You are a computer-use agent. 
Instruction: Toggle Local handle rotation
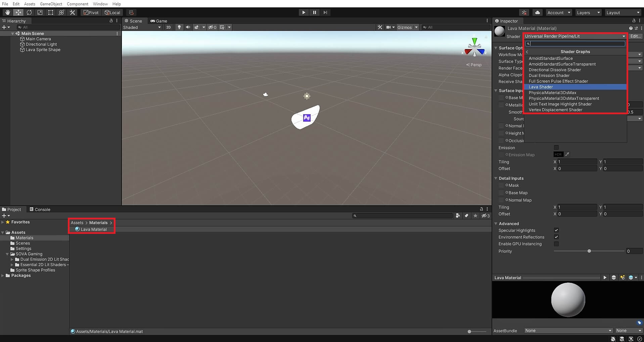pos(112,12)
